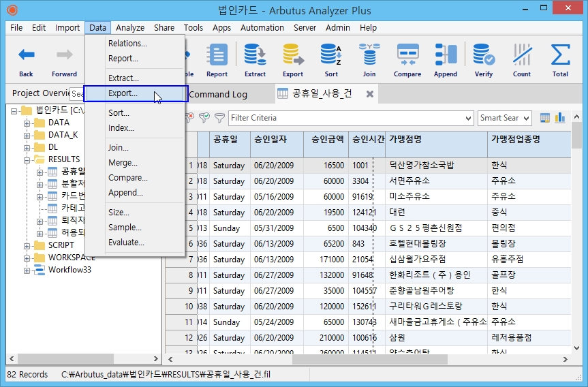Click the 가맹점업종명 column header
The height and width of the screenshot is (387, 588).
pyautogui.click(x=529, y=144)
